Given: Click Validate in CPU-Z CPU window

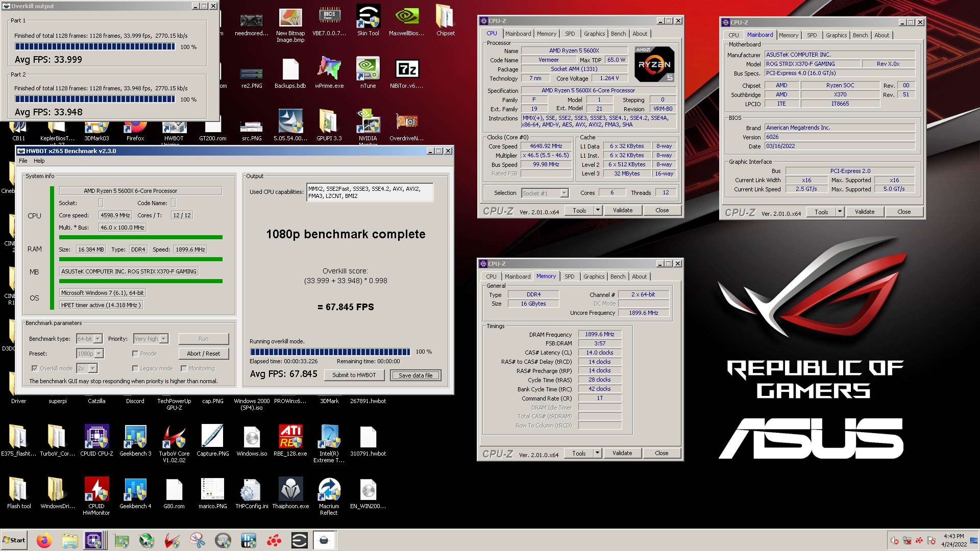Looking at the screenshot, I should pyautogui.click(x=622, y=210).
